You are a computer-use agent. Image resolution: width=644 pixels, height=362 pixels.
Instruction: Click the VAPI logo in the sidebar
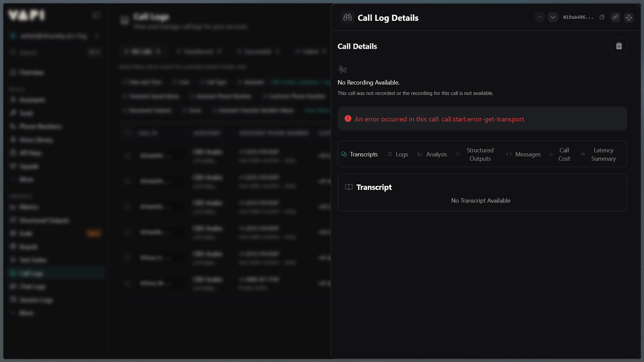[x=27, y=15]
